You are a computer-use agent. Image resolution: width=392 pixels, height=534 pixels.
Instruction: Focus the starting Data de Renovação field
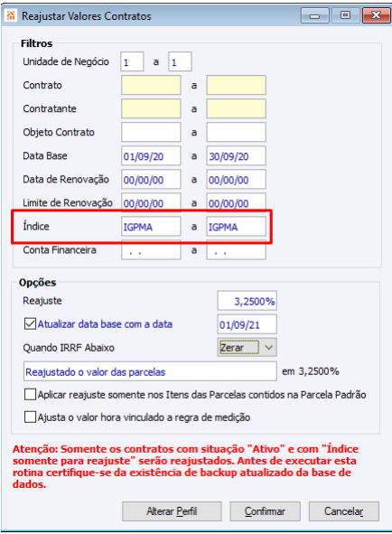tap(151, 180)
